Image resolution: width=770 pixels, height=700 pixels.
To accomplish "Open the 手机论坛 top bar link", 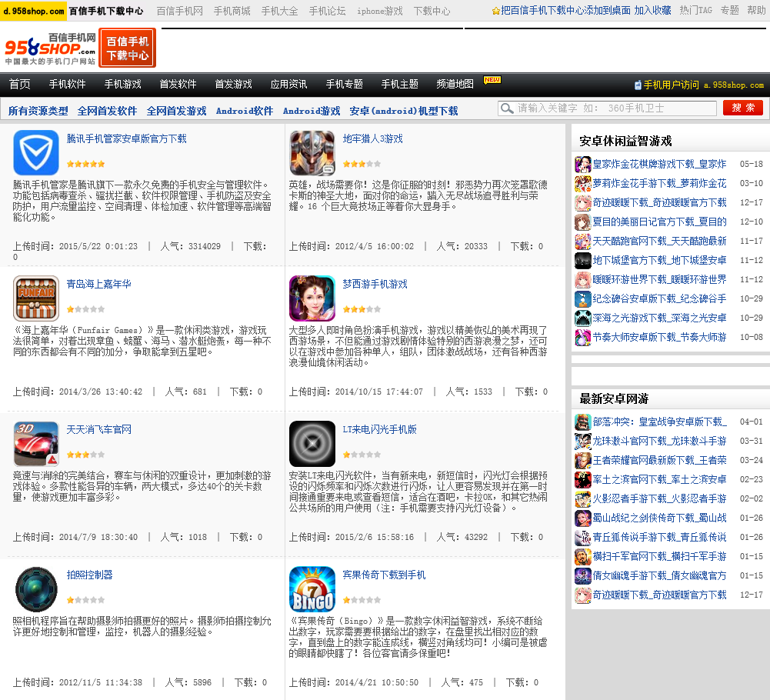I will (x=327, y=11).
